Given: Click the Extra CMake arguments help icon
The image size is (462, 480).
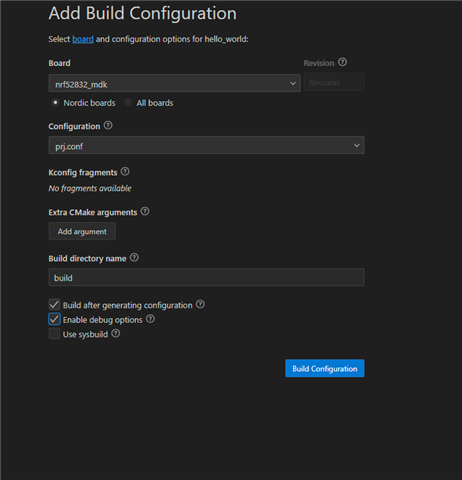Looking at the screenshot, I should click(145, 211).
